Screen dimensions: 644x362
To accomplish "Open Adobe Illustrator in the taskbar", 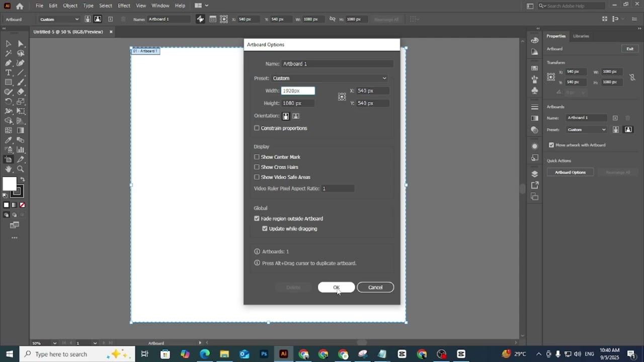I will [284, 354].
